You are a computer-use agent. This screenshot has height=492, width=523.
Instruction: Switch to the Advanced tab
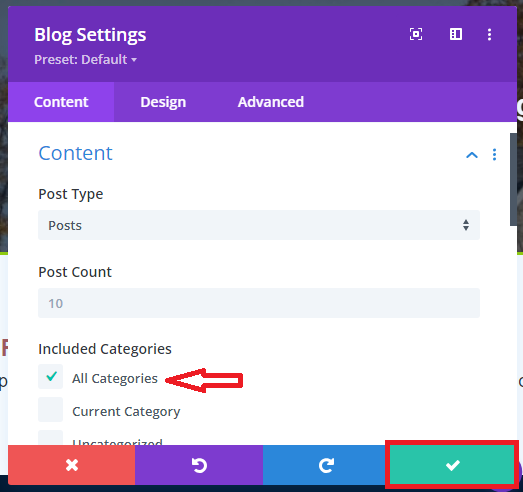(271, 102)
